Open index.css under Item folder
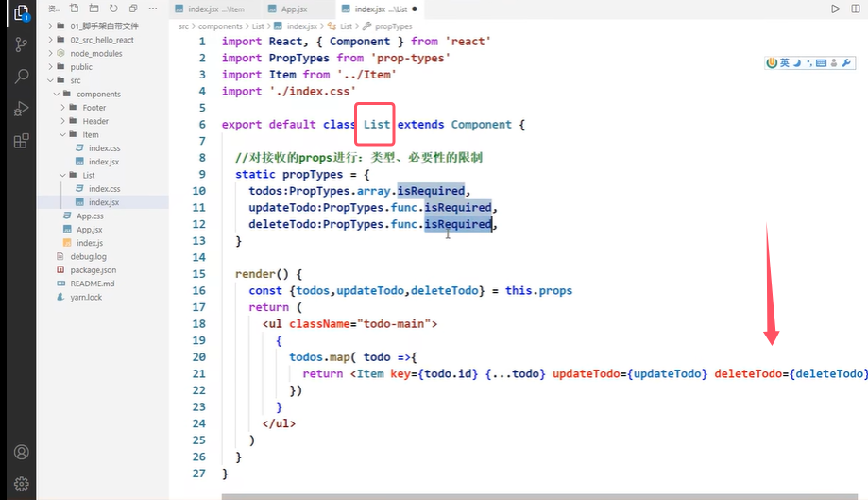 tap(104, 147)
